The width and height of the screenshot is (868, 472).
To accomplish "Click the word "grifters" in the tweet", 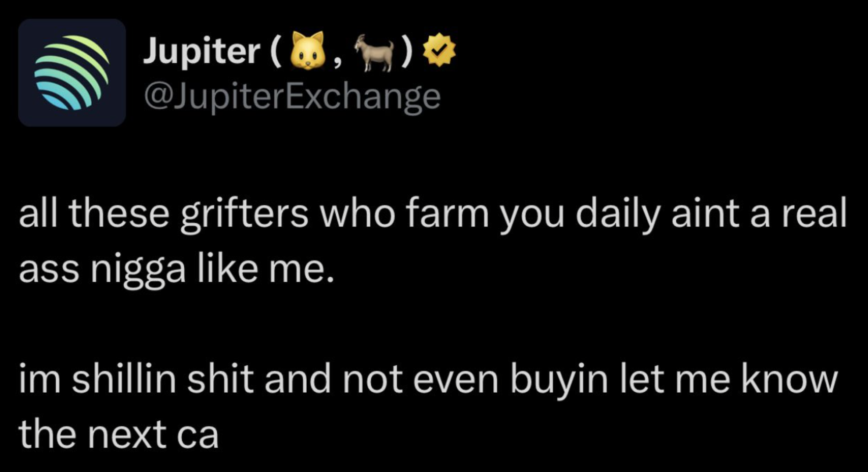I will pos(244,215).
